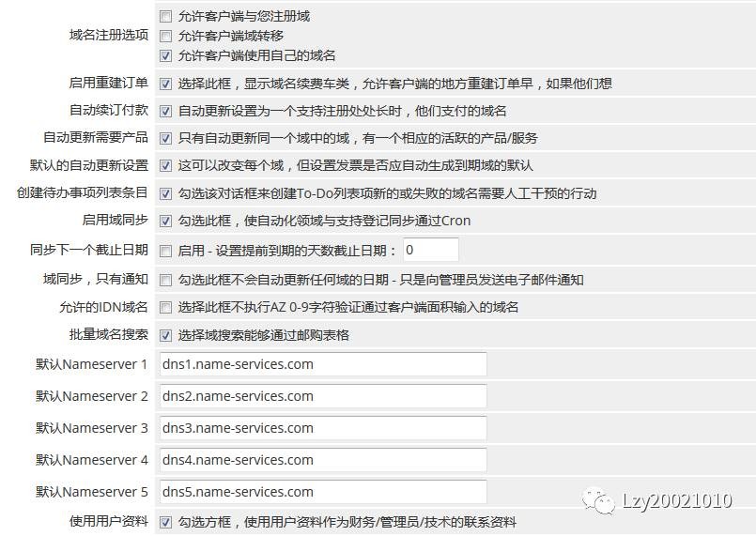Click the 批量域名搜索 label text
756x536 pixels.
109,334
